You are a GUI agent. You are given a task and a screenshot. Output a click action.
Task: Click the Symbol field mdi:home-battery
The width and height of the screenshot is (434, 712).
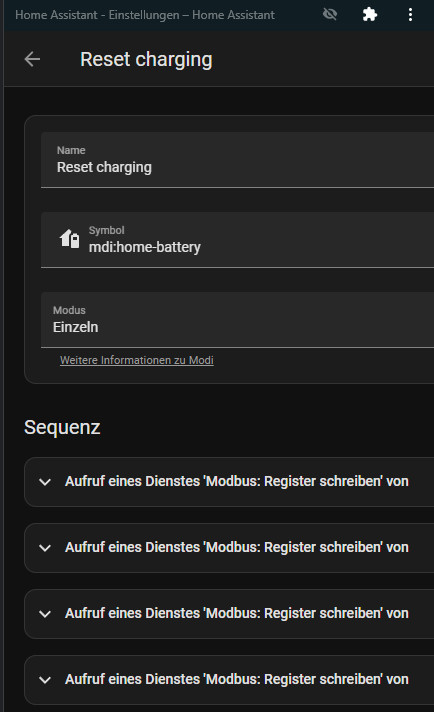[x=237, y=240]
